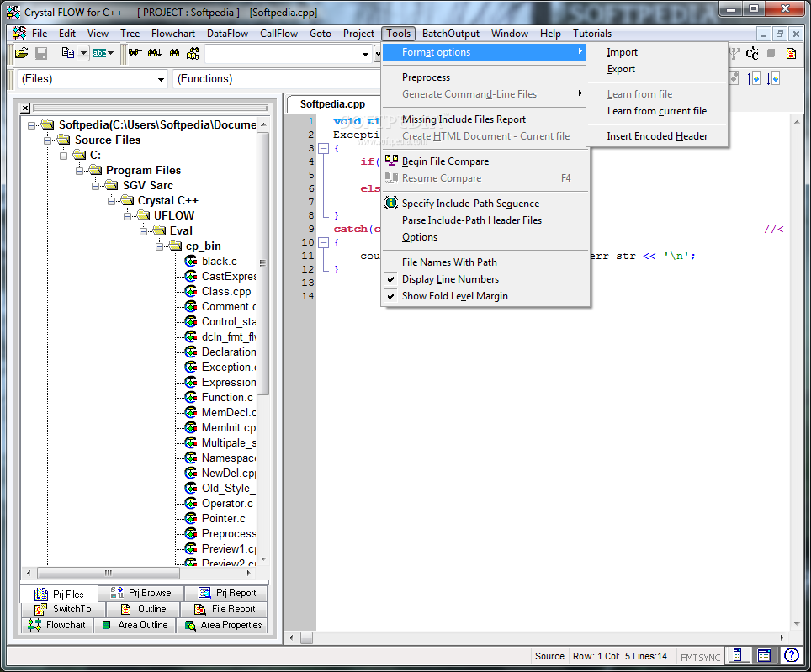The width and height of the screenshot is (811, 672).
Task: Click the status bar help question mark icon
Action: pos(792,655)
